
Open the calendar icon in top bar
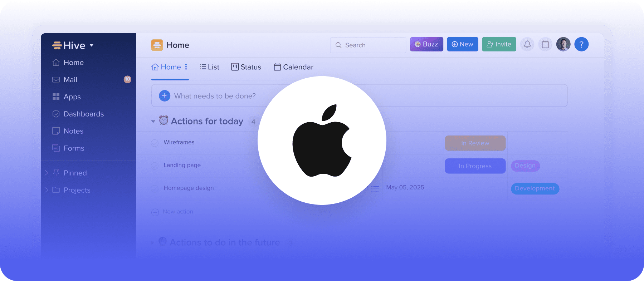545,44
